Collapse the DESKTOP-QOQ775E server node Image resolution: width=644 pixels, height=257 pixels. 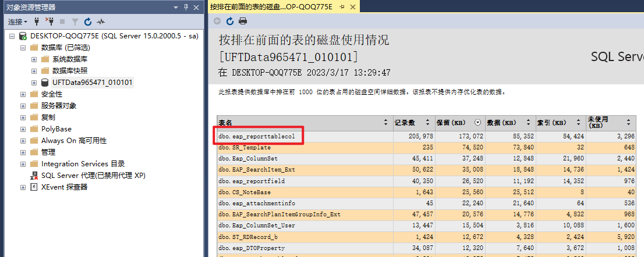pyautogui.click(x=12, y=36)
